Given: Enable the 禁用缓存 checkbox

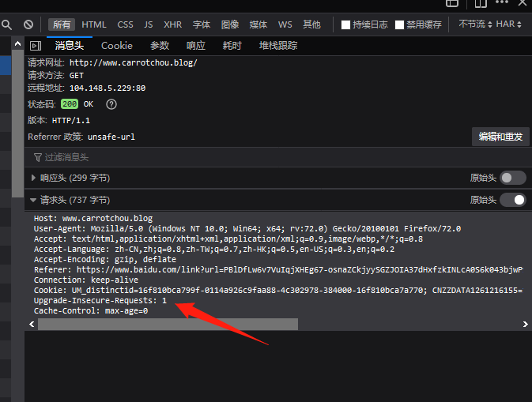Looking at the screenshot, I should (x=400, y=24).
